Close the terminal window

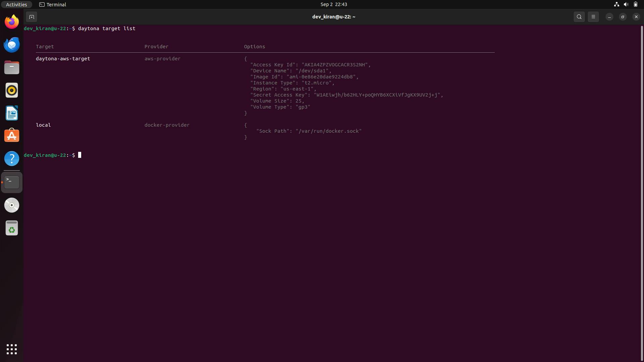(636, 17)
